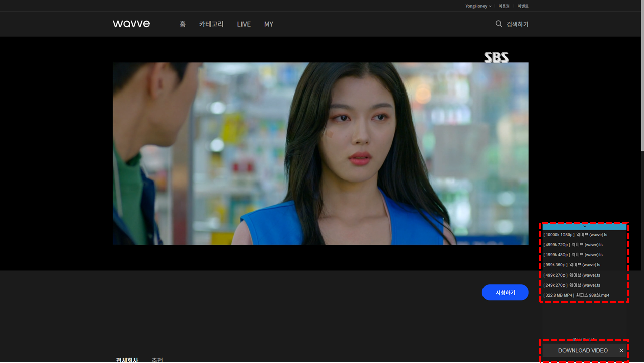Expand the YongHoney account dropdown

[478, 6]
